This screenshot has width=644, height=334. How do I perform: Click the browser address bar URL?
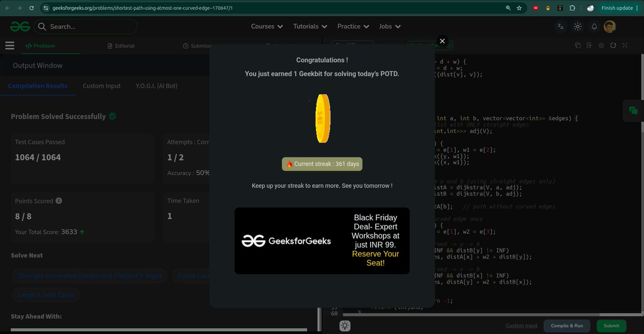[143, 8]
